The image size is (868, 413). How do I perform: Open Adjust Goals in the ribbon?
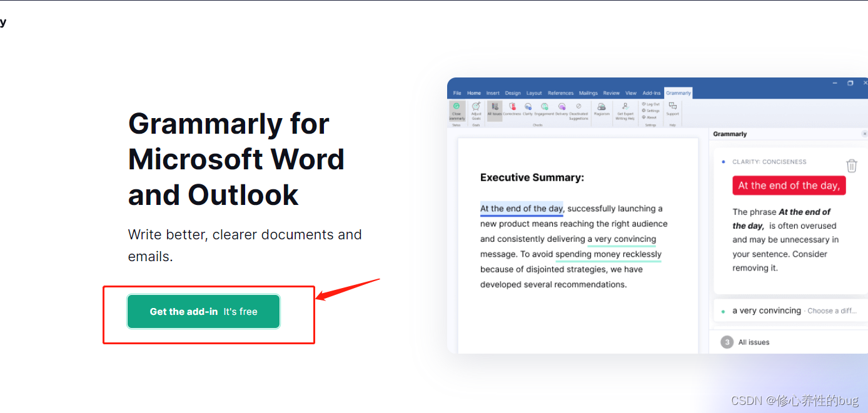[x=476, y=111]
